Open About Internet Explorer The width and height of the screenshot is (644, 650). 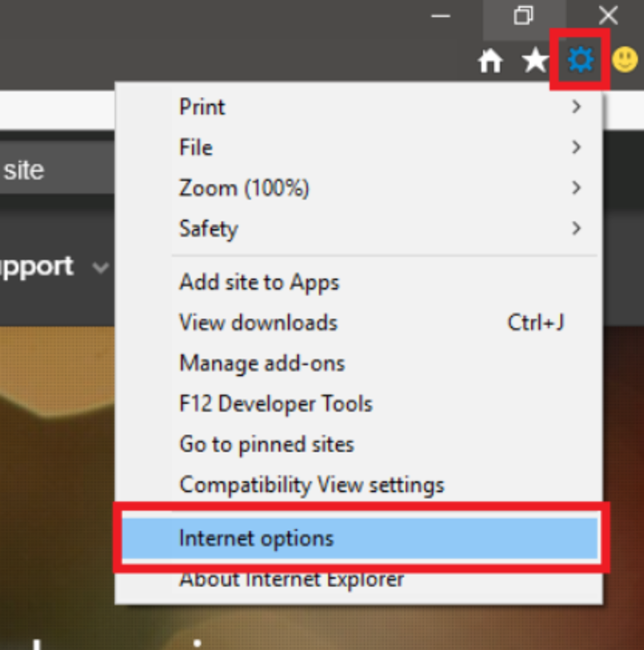tap(291, 579)
